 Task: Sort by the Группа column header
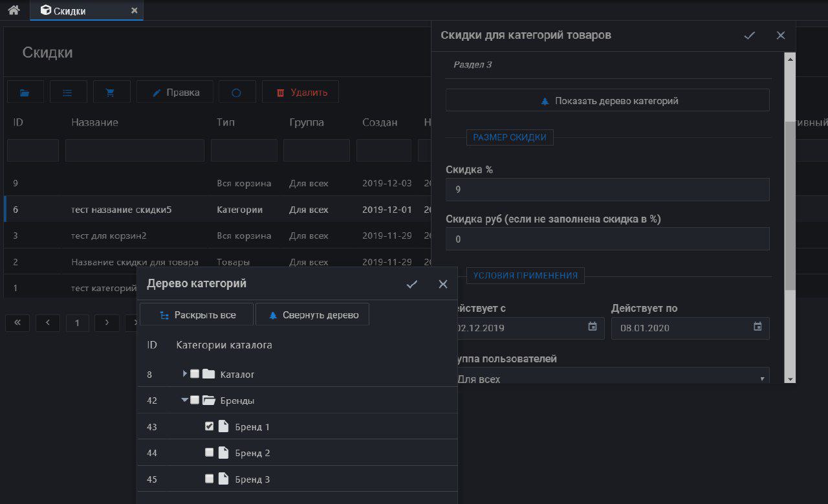307,122
